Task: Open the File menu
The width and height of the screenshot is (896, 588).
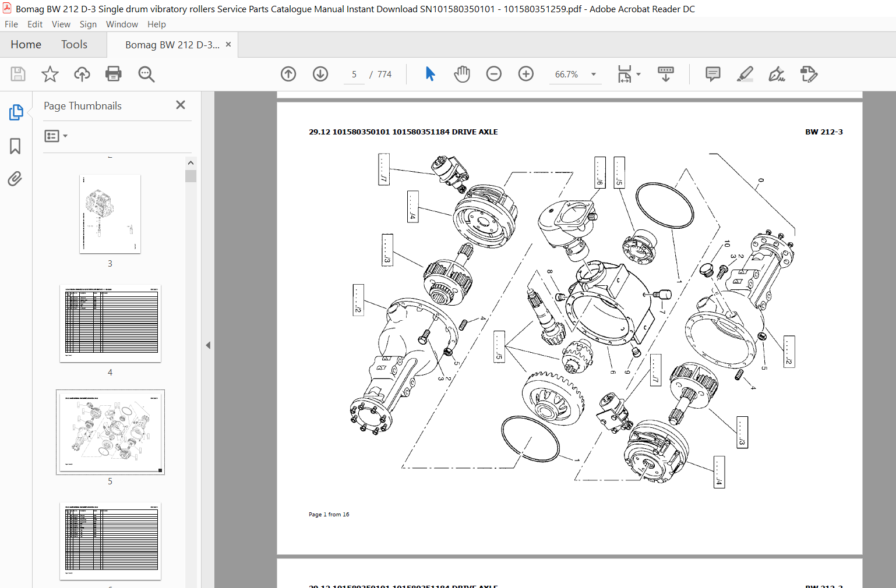Action: pyautogui.click(x=11, y=24)
